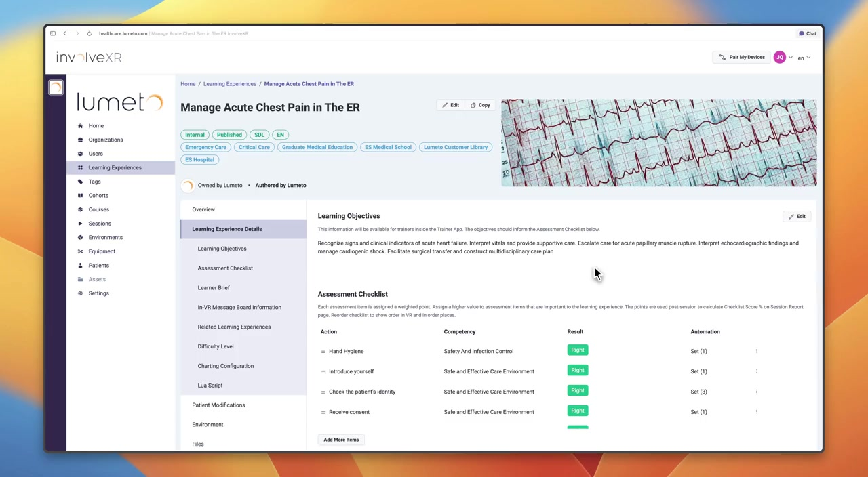Click the Home icon in the sidebar
The width and height of the screenshot is (868, 477).
click(x=80, y=126)
